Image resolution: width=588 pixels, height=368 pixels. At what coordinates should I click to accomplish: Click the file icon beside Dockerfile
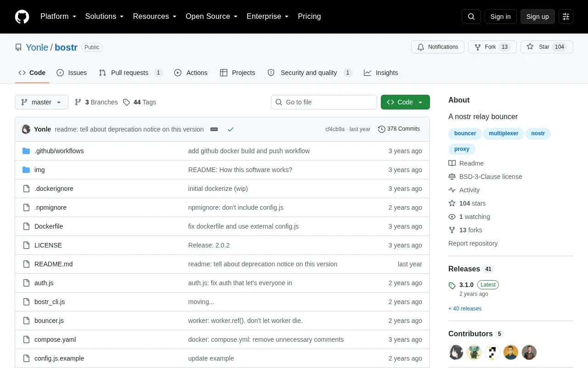pos(26,226)
